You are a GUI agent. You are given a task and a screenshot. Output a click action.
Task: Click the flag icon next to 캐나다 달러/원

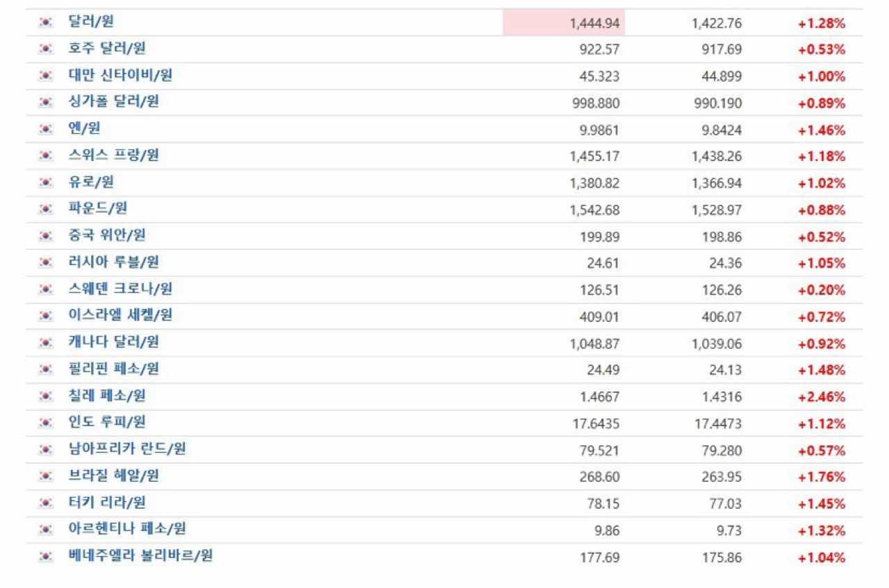point(46,343)
